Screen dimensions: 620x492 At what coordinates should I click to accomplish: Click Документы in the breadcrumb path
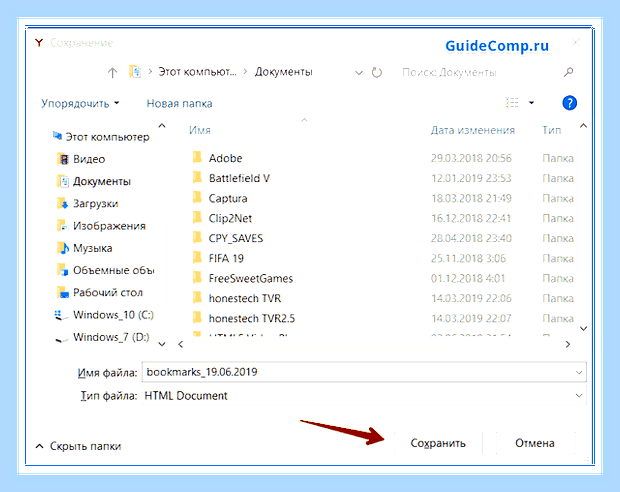coord(284,72)
